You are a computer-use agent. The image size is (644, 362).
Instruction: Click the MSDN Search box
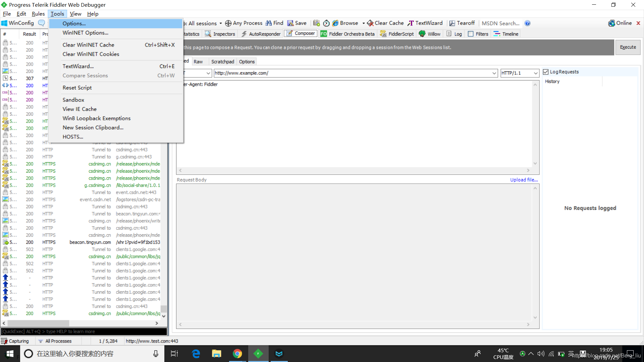click(x=500, y=23)
